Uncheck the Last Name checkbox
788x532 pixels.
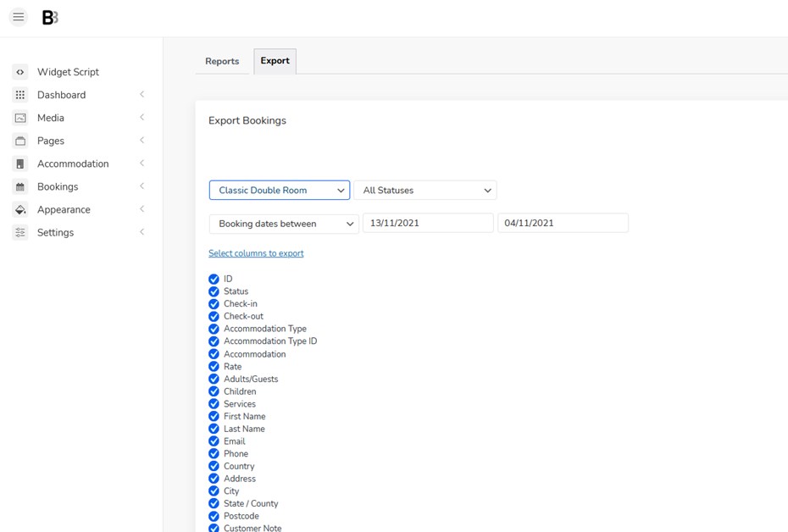(214, 429)
